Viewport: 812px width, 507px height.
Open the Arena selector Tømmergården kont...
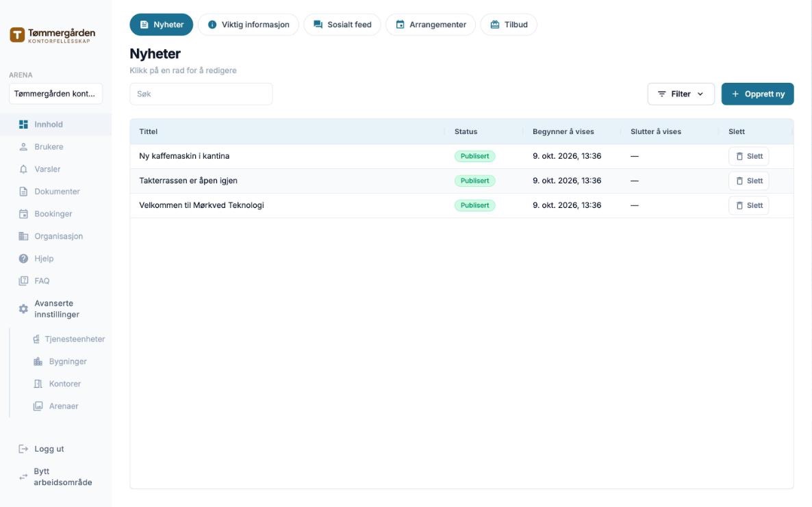click(55, 94)
